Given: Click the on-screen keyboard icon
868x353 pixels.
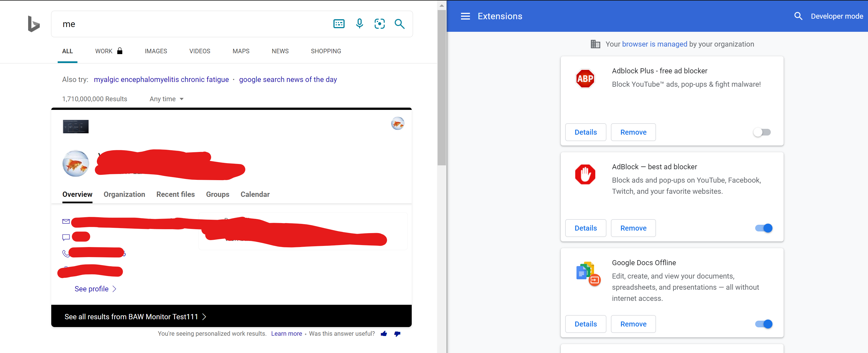Looking at the screenshot, I should click(x=339, y=24).
